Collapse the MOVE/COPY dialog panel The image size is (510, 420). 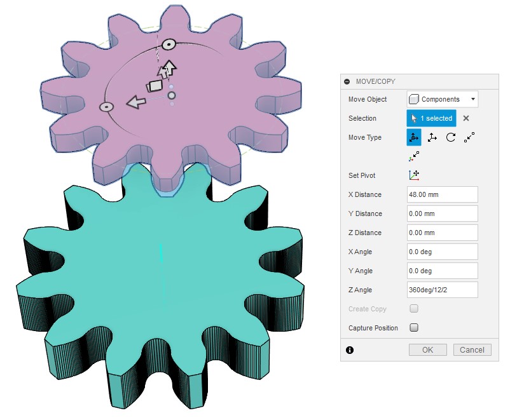point(347,81)
